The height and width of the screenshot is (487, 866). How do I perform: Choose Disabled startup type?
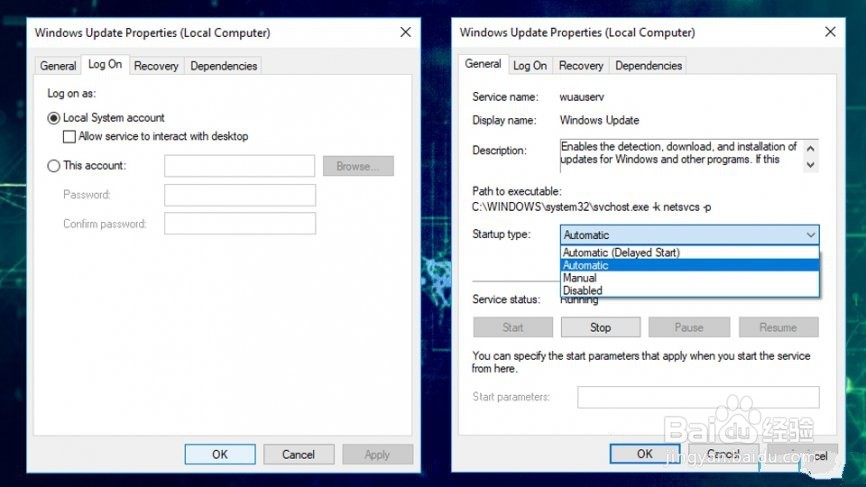coord(689,290)
